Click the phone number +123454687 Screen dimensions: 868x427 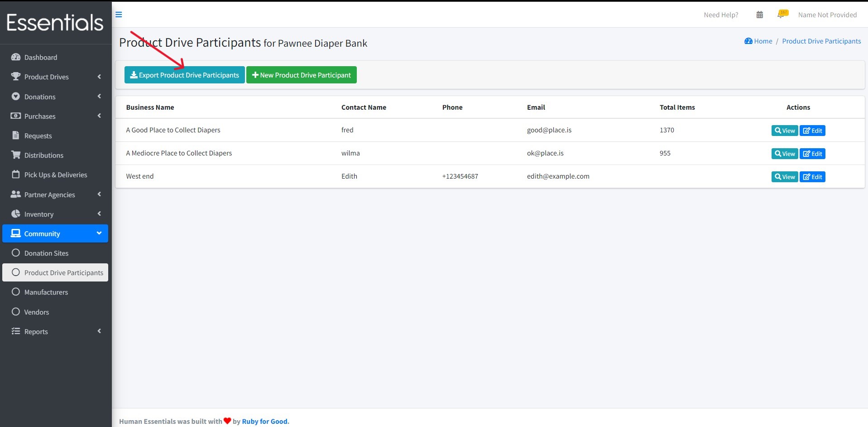click(x=460, y=176)
